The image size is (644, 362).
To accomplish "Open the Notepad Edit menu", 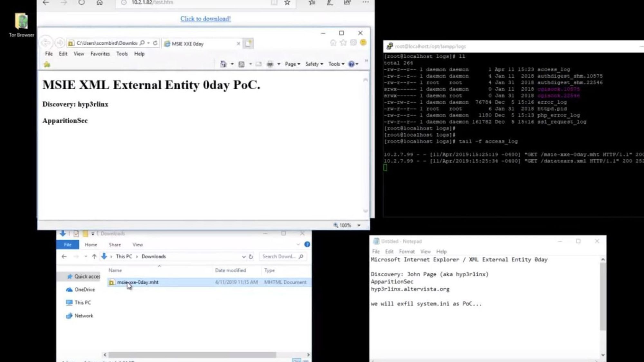I will [389, 252].
